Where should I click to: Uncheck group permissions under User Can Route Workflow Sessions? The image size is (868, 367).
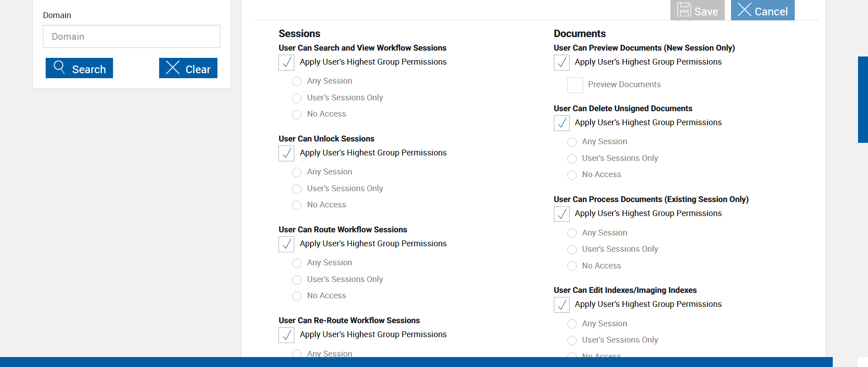287,244
